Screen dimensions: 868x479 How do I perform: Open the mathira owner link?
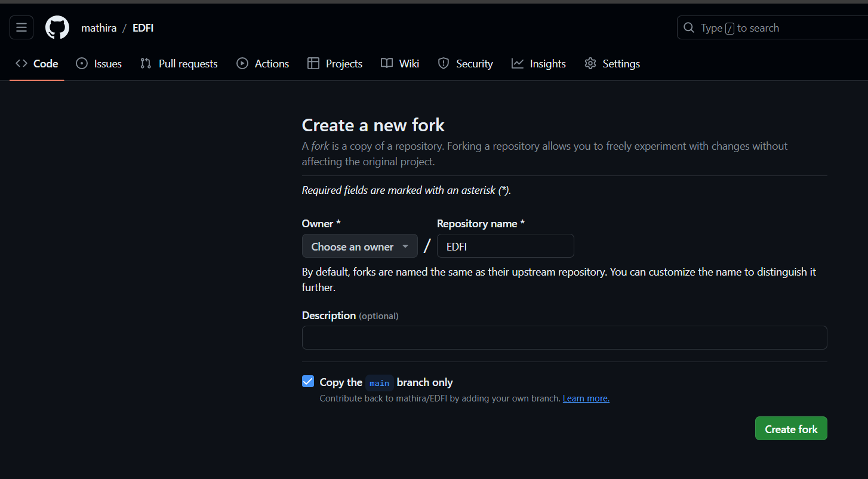[x=99, y=28]
